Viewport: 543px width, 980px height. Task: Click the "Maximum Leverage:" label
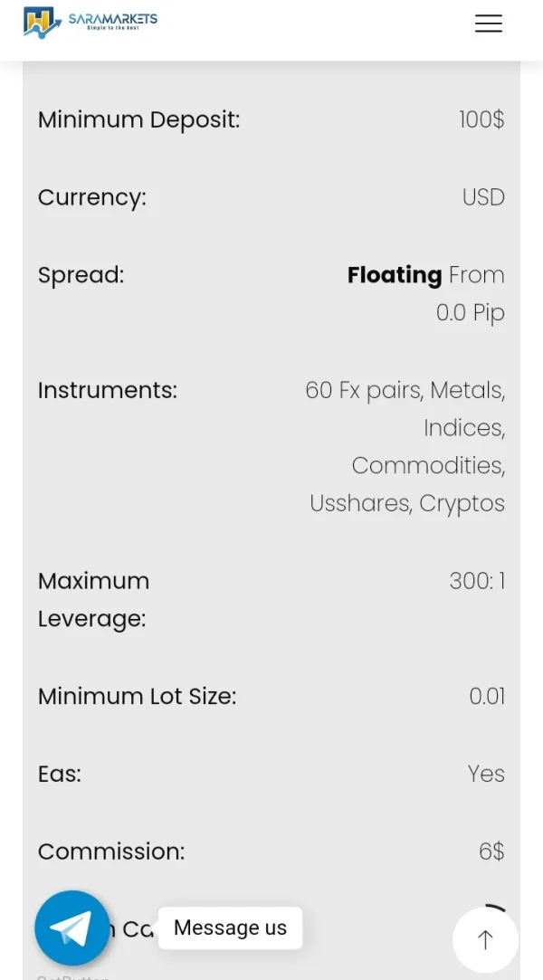click(x=93, y=599)
